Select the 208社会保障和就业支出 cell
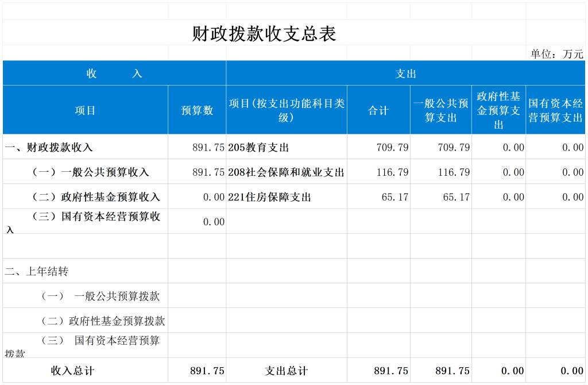The width and height of the screenshot is (588, 385). click(x=286, y=172)
